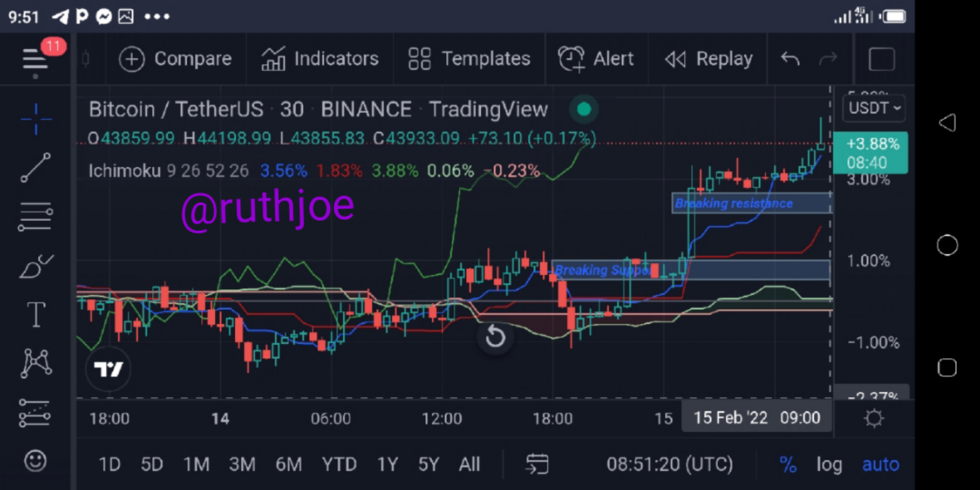Open chart settings gear icon
This screenshot has width=980, height=490.
874,418
